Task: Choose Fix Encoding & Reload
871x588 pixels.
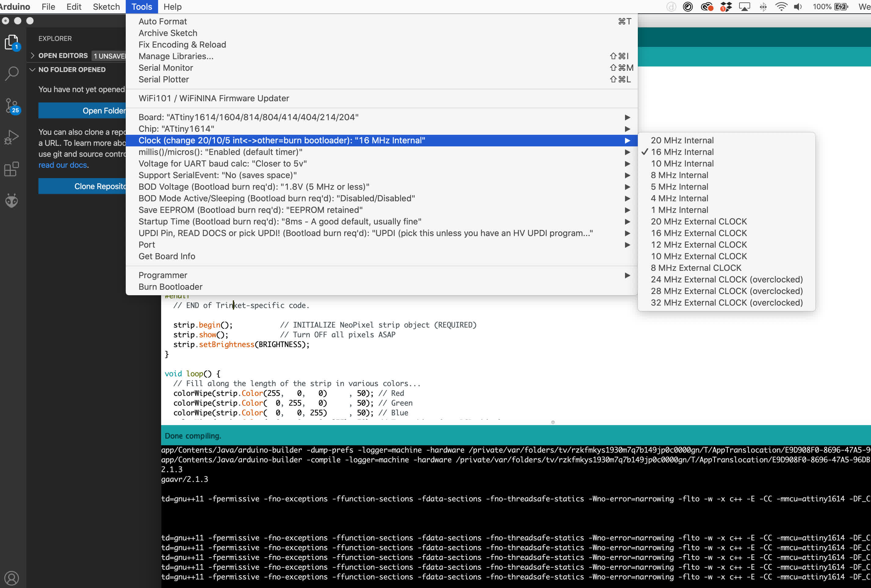Action: tap(381, 45)
